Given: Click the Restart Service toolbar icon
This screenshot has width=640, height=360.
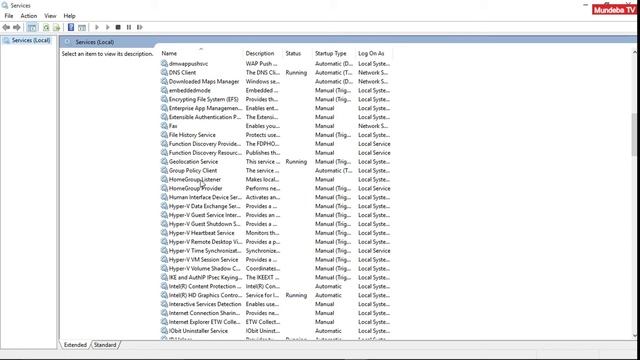Looking at the screenshot, I should [x=140, y=27].
